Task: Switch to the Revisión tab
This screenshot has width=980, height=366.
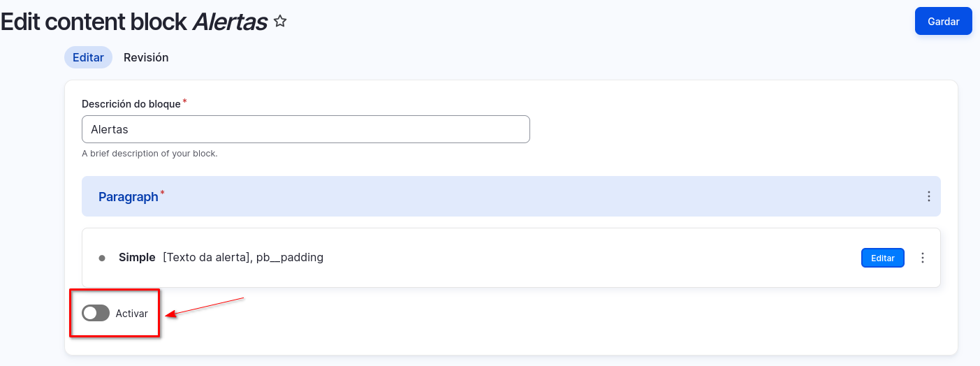Action: [x=146, y=57]
